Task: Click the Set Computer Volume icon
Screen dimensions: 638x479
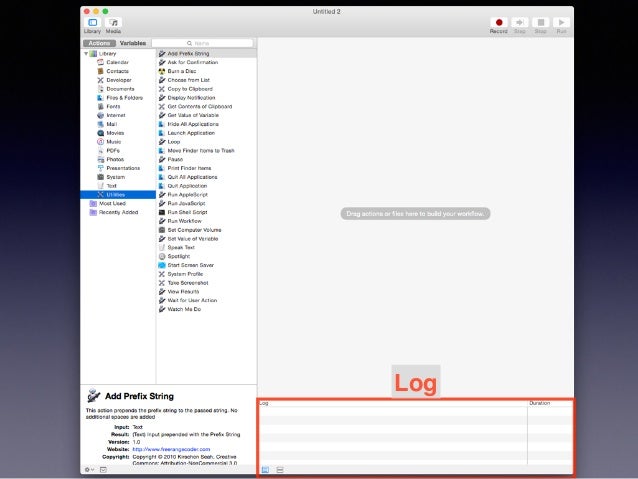Action: 162,230
